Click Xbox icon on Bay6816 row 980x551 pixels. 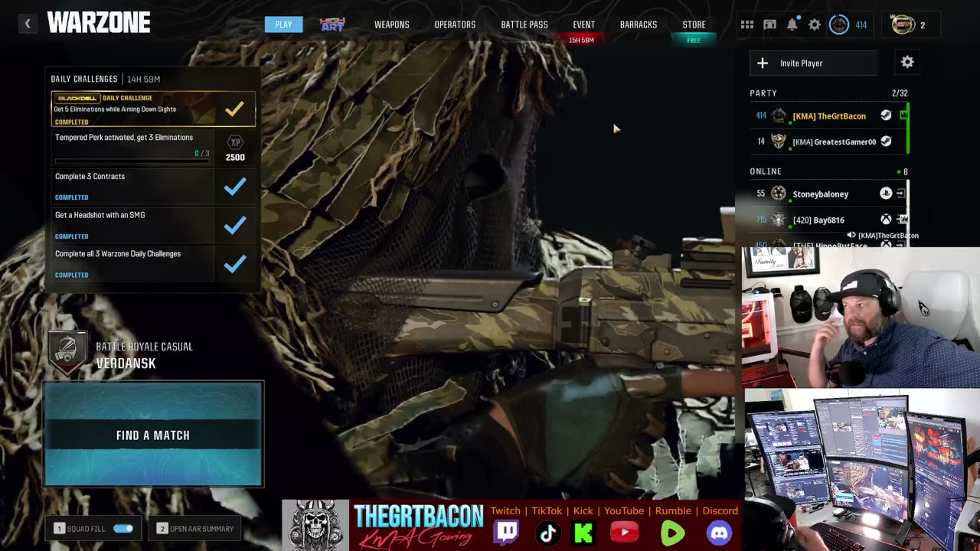(886, 220)
